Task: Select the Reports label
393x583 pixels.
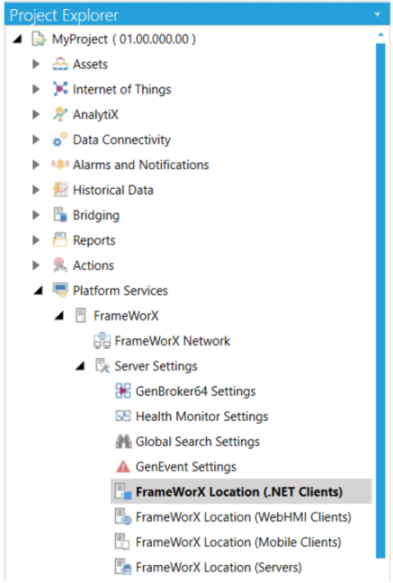Action: (94, 241)
